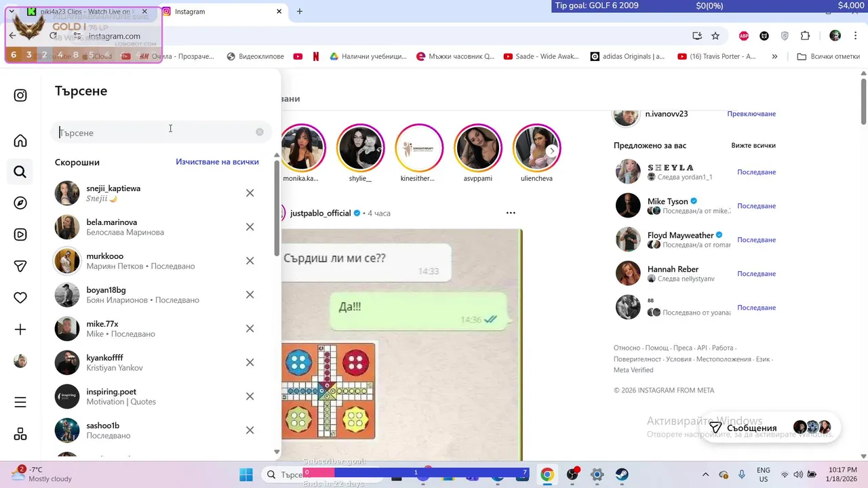The image size is (868, 488).
Task: Open a new browser tab
Action: pyautogui.click(x=300, y=12)
